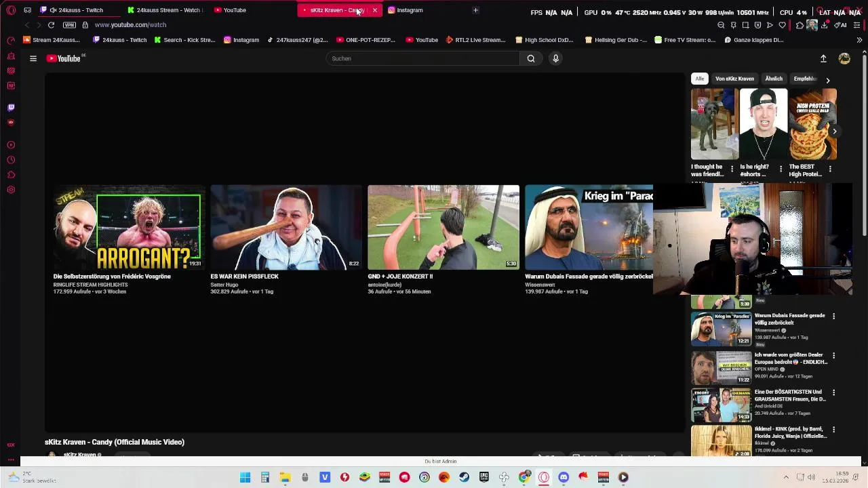Open the Stream 24Kauss bookmark
Screen dimensions: 868x488
click(x=52, y=40)
